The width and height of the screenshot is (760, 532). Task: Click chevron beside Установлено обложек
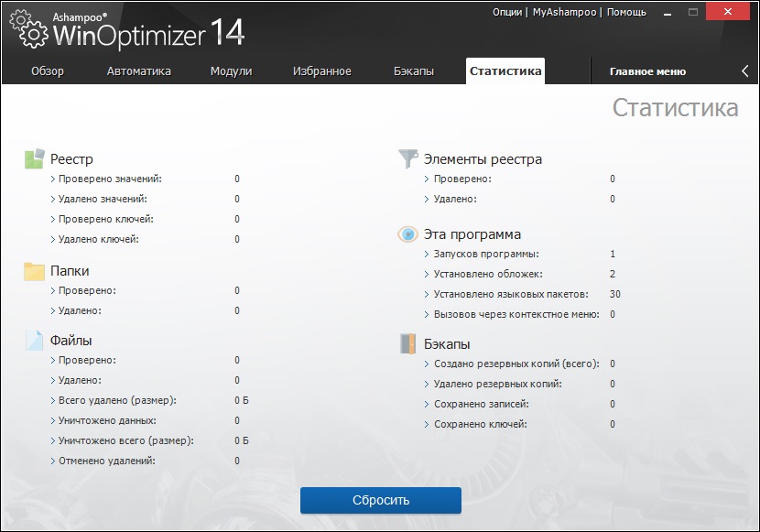click(427, 274)
